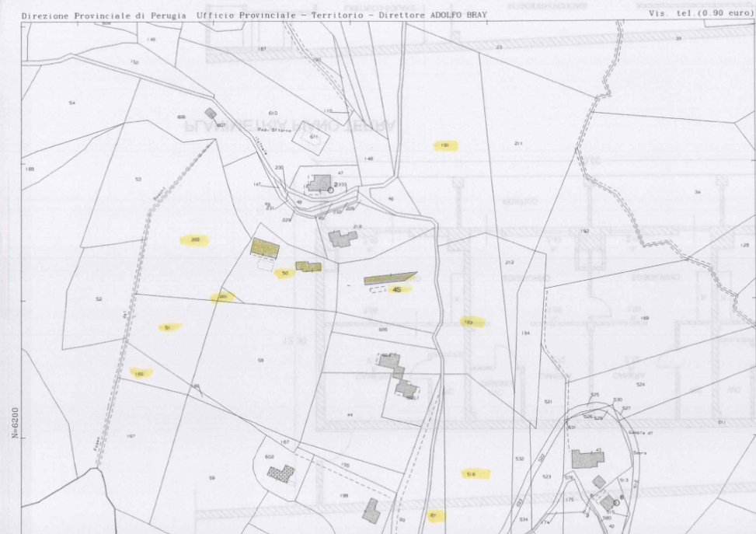Select the gray building beside parcel 233
This screenshot has height=534, width=756.
pos(319,183)
